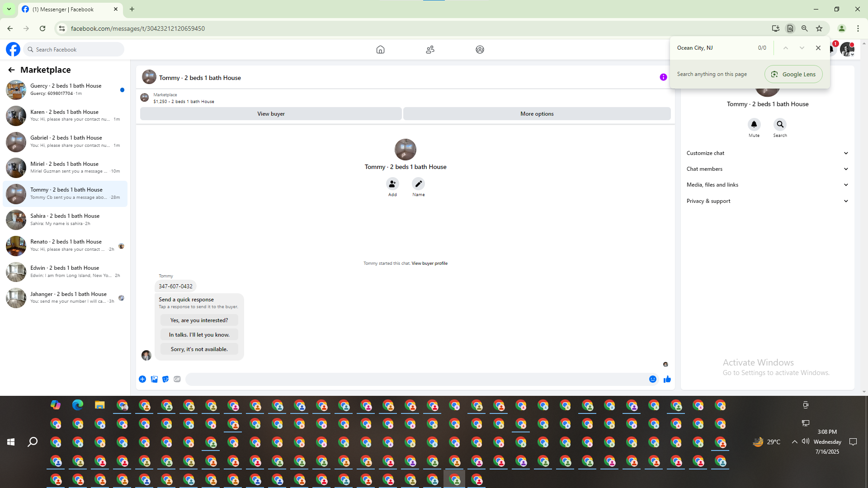Open the Jahanger conversation
The image size is (868, 488).
point(65,298)
